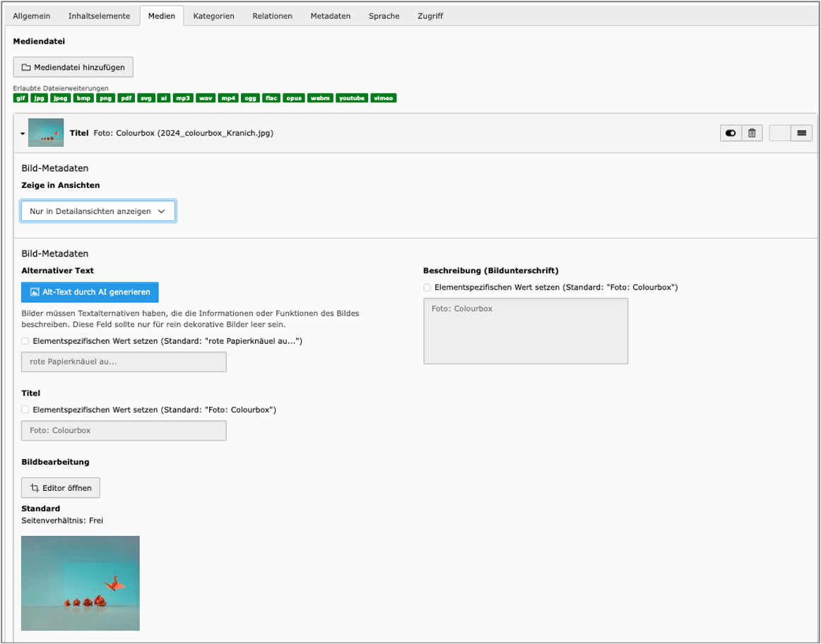Open the Zeige in Ansichten dropdown

98,211
